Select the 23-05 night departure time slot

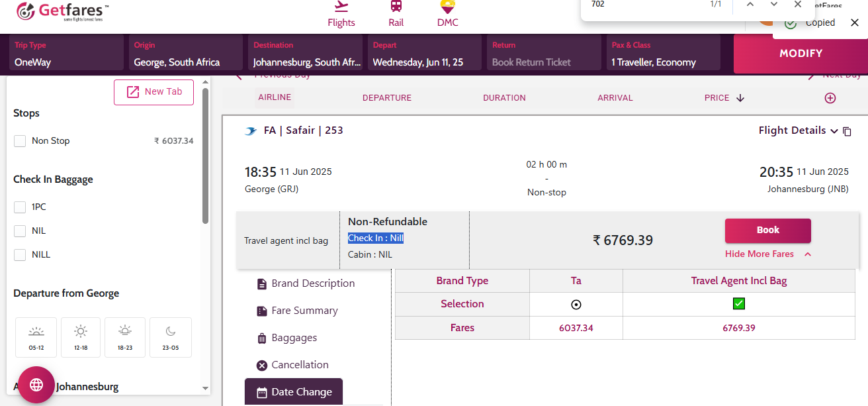tap(171, 336)
